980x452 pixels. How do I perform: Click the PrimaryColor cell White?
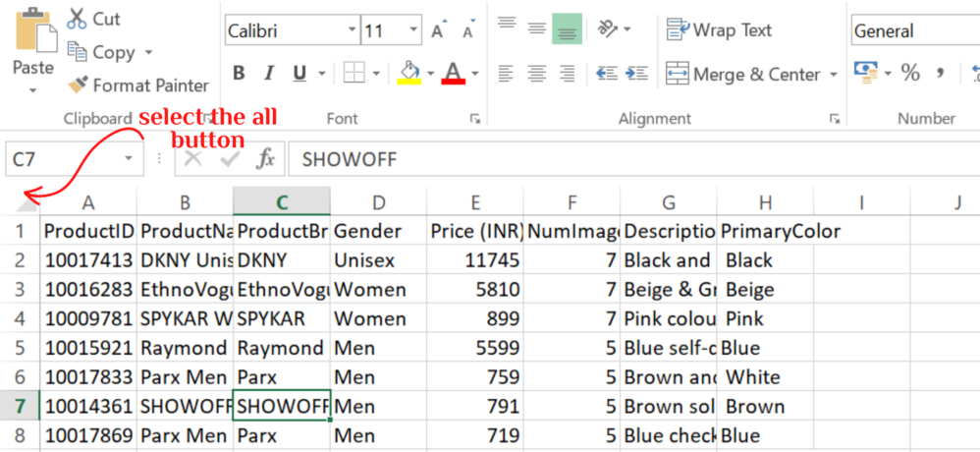(766, 377)
